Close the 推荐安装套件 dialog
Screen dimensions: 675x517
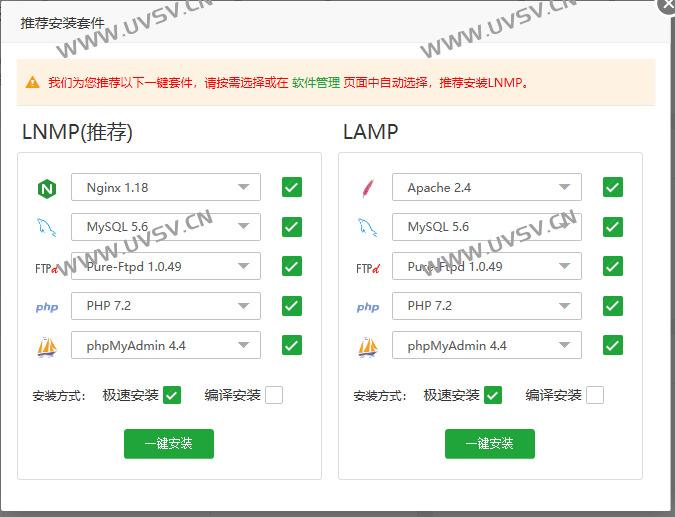point(667,4)
